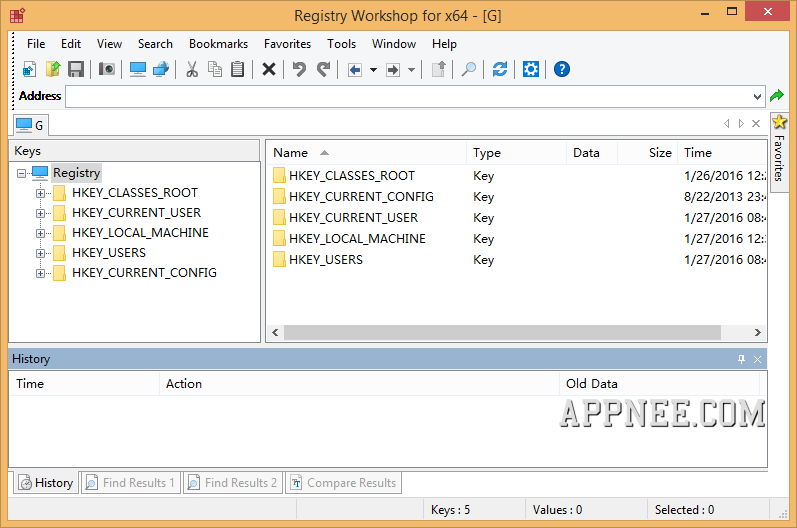Open the Window menu
Screen dimensions: 797x528
[x=393, y=44]
